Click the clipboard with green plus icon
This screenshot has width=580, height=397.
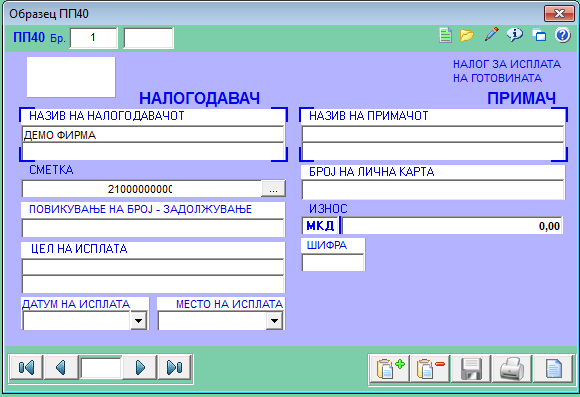[x=390, y=369]
